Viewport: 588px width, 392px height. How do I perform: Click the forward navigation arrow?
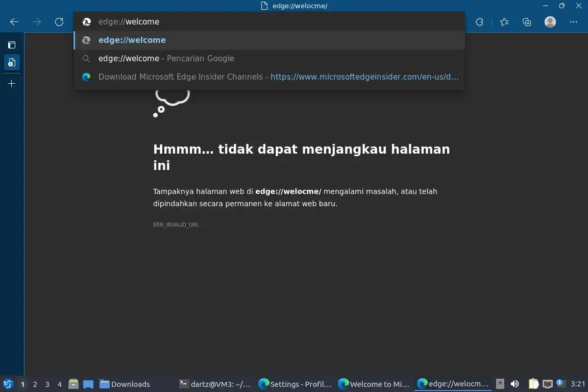[37, 22]
